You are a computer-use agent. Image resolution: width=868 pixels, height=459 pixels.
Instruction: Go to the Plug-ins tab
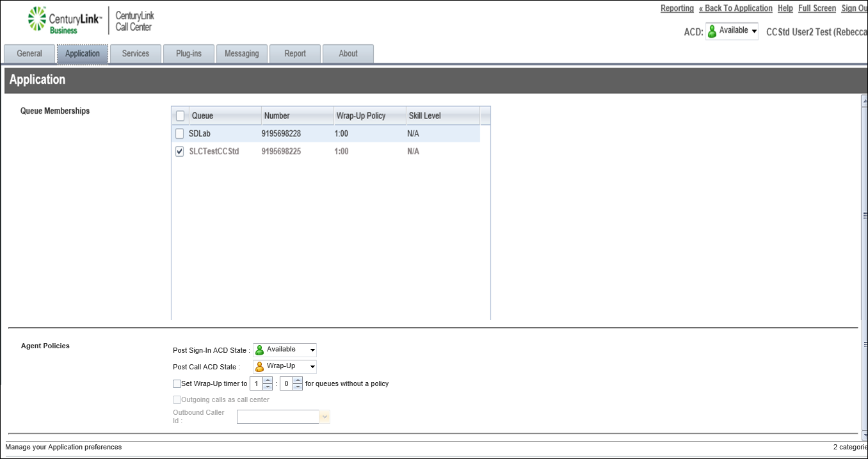pos(189,54)
